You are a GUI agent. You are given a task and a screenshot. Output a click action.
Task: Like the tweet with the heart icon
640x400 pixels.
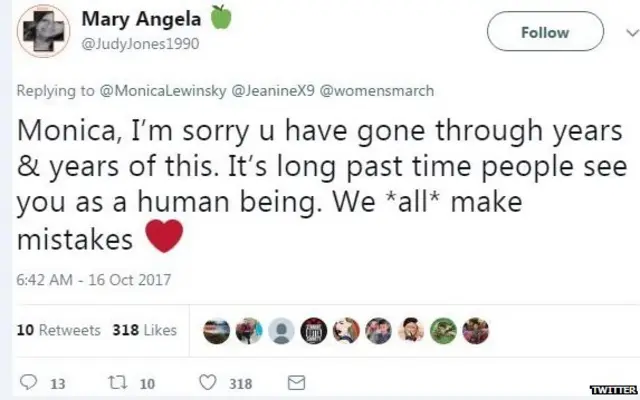click(209, 383)
